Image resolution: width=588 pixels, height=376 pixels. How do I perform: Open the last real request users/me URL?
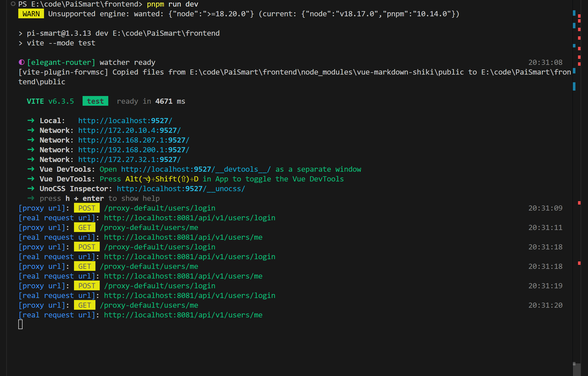(x=183, y=315)
